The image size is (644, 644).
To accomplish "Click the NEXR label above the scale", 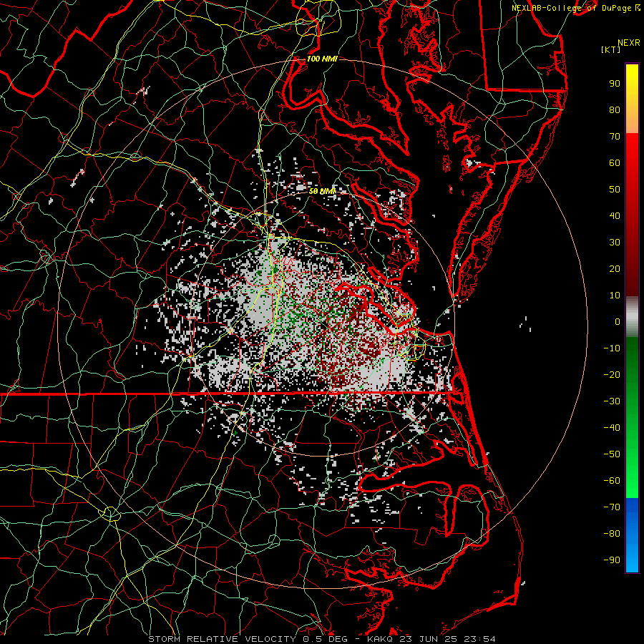I will [629, 43].
